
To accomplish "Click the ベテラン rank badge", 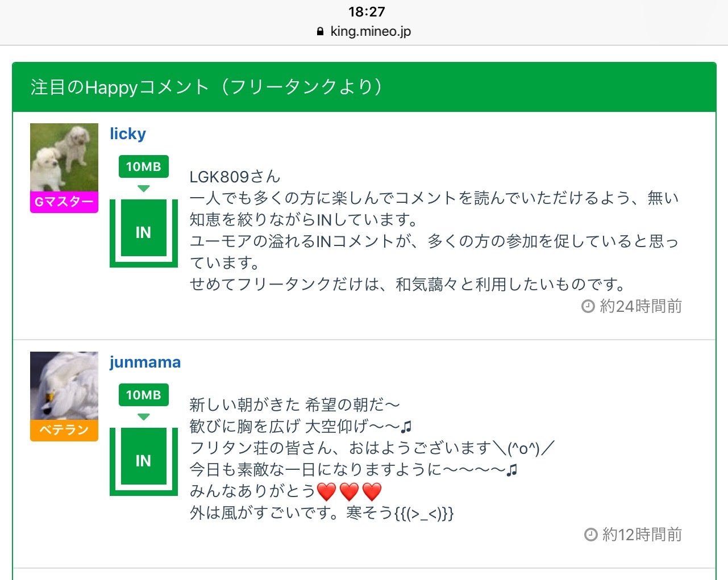I will pyautogui.click(x=64, y=431).
